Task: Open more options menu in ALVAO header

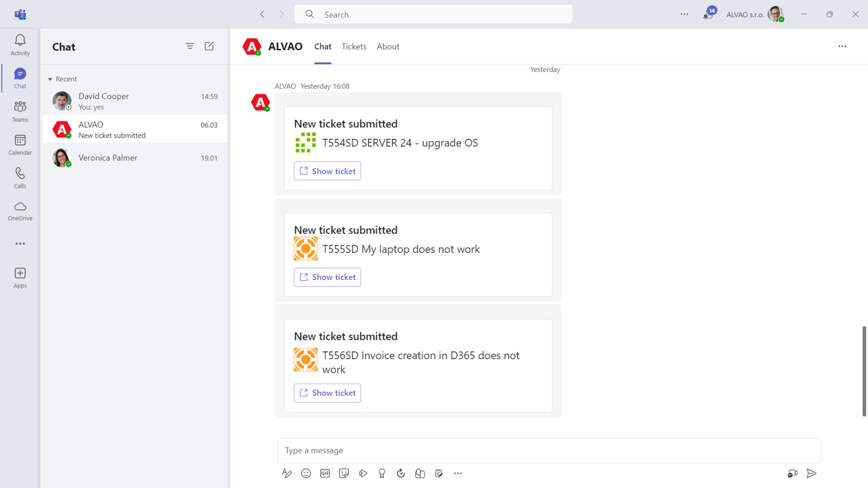Action: click(x=842, y=46)
